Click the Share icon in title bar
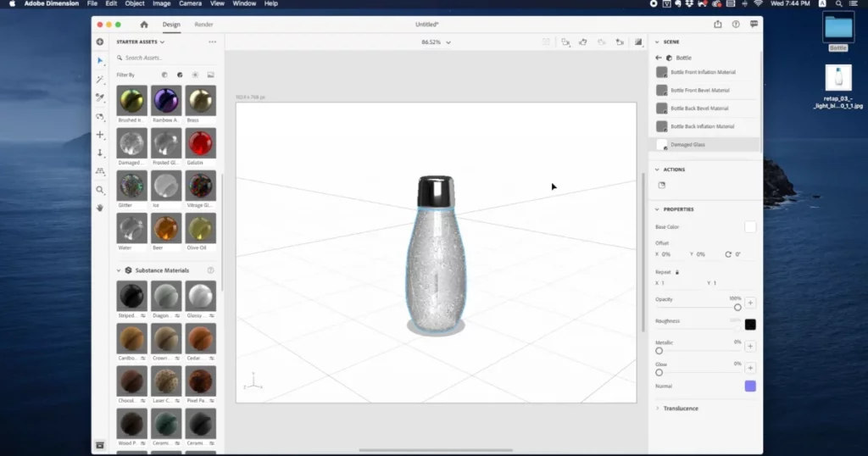 pos(717,25)
